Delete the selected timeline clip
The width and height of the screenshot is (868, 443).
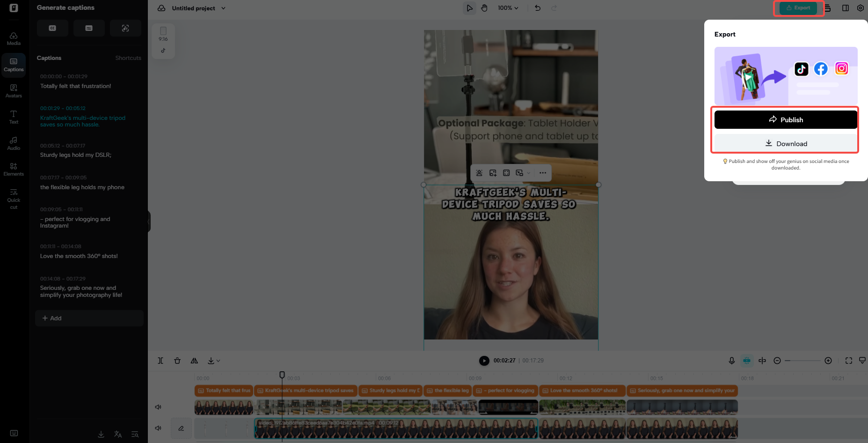coord(177,361)
